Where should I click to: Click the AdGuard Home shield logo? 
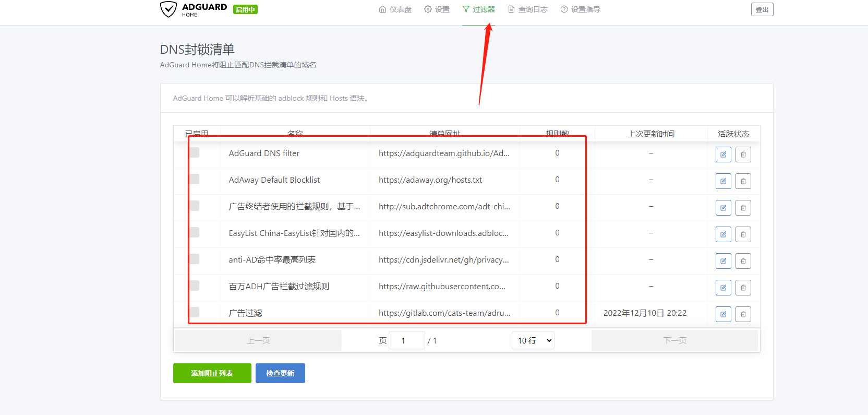[168, 9]
